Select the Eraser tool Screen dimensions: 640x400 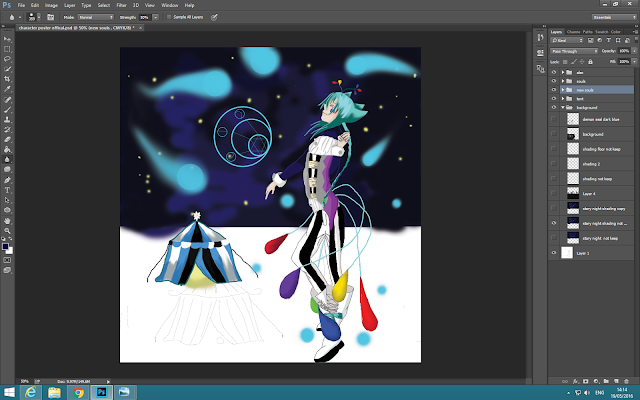coord(7,140)
